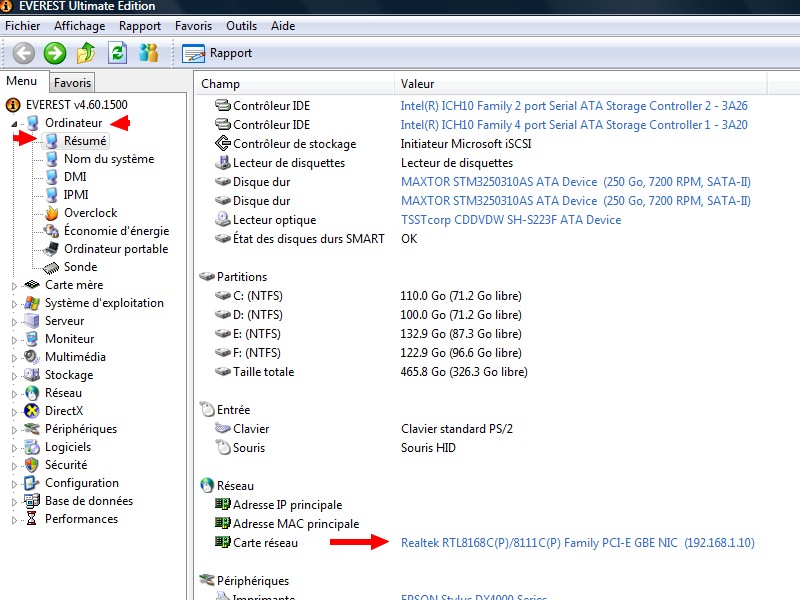Click the green forward arrow toolbar icon
800x600 pixels.
(55, 53)
